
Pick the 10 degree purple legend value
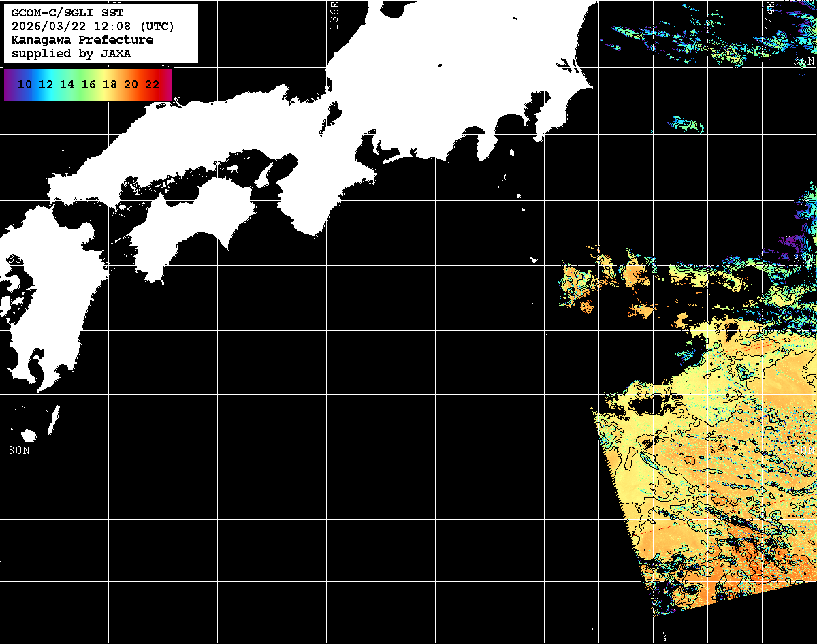pyautogui.click(x=25, y=85)
